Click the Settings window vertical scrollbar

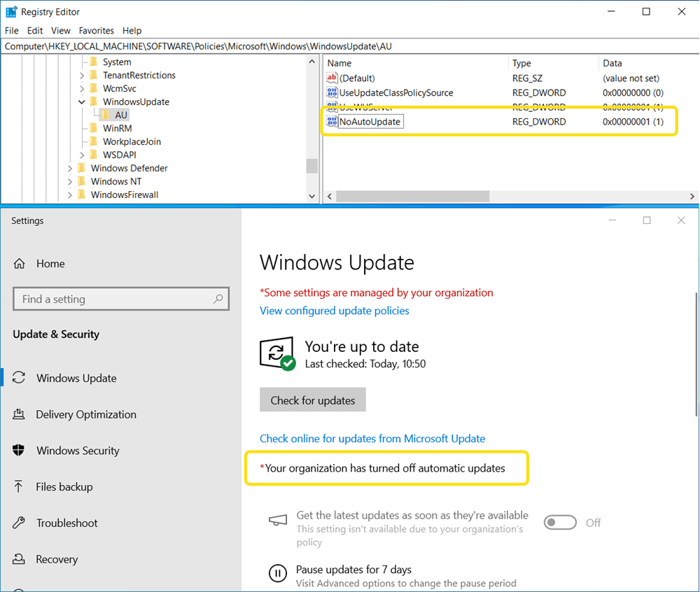click(x=697, y=355)
